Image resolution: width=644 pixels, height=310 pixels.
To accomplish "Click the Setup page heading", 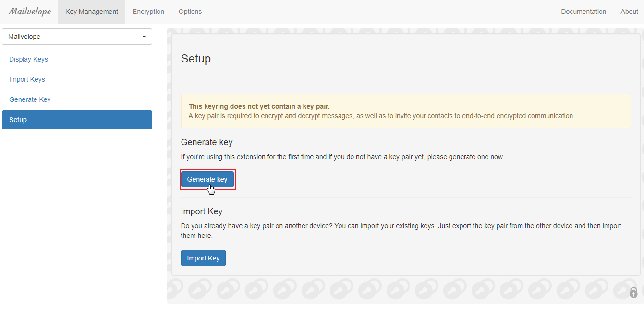I will 196,59.
